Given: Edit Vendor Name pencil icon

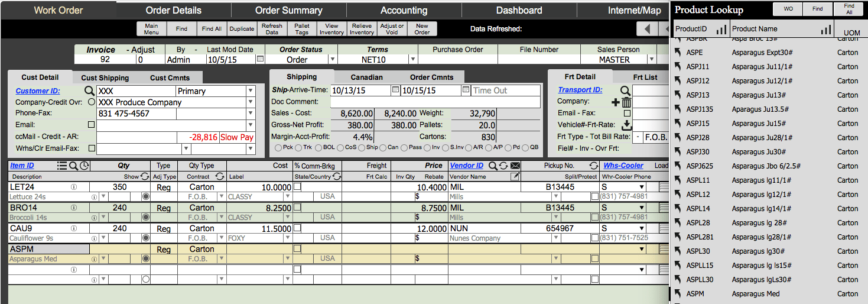Looking at the screenshot, I should [515, 176].
